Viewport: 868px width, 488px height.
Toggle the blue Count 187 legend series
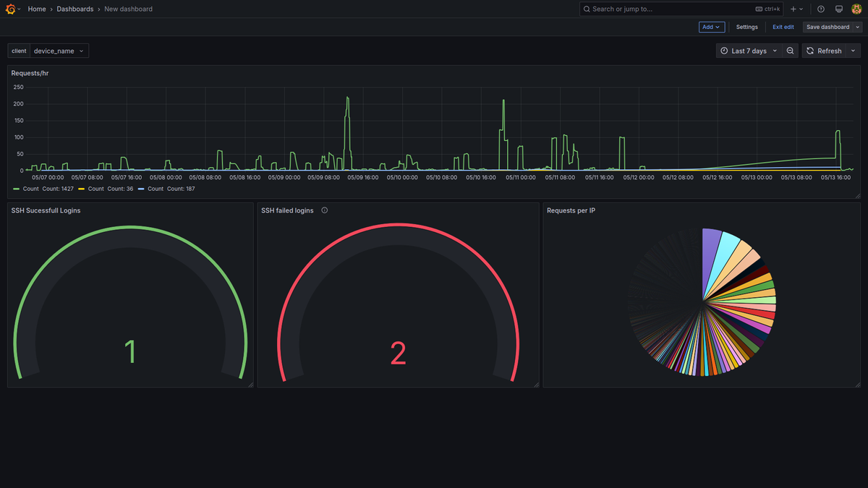[x=167, y=189]
